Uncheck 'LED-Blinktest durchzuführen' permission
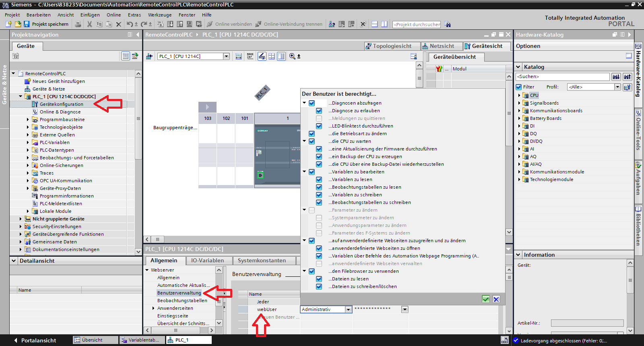 point(319,126)
